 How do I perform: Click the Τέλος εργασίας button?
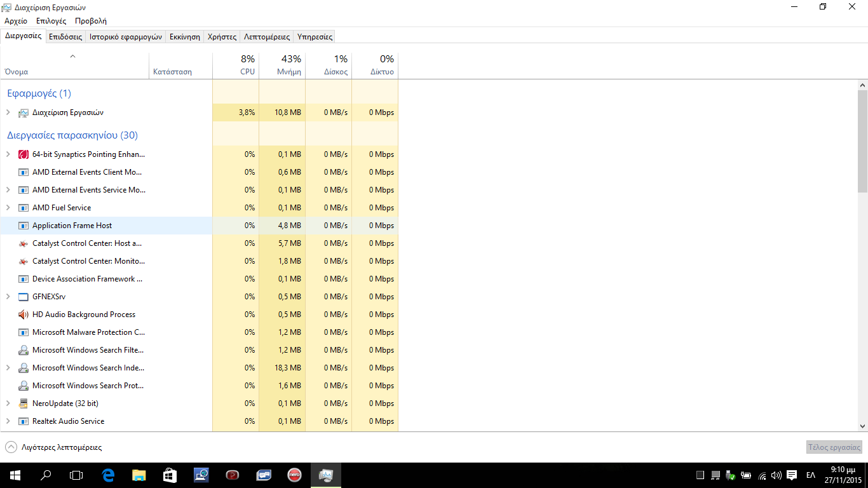(834, 447)
